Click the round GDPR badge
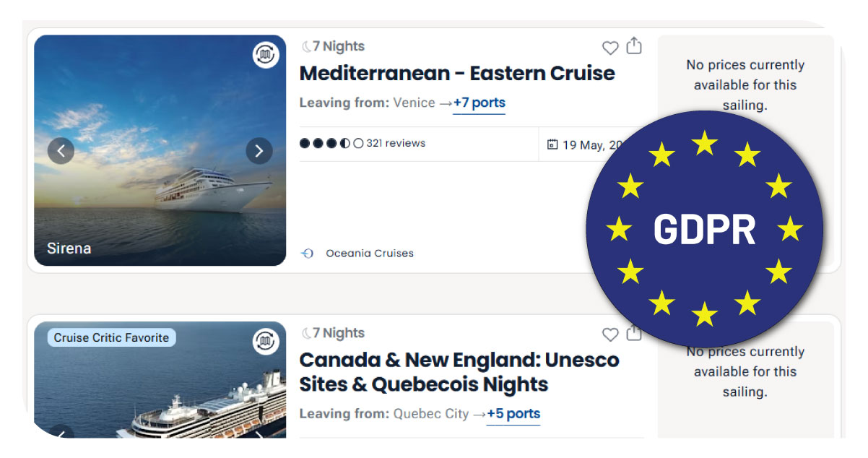The image size is (868, 458). tap(704, 229)
